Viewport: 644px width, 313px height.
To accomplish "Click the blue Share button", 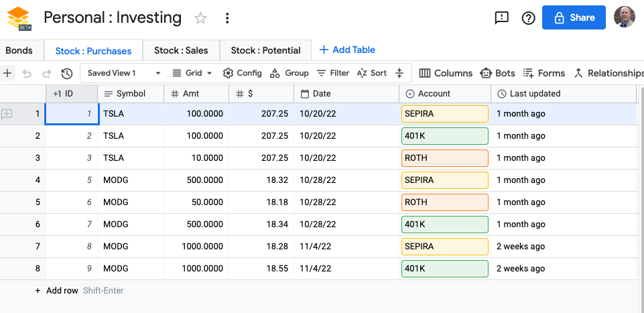I will (x=574, y=18).
